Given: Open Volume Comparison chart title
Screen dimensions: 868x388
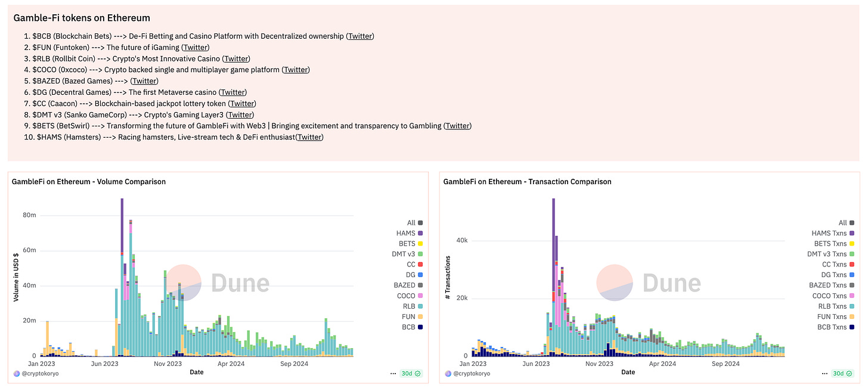Looking at the screenshot, I should tap(89, 181).
